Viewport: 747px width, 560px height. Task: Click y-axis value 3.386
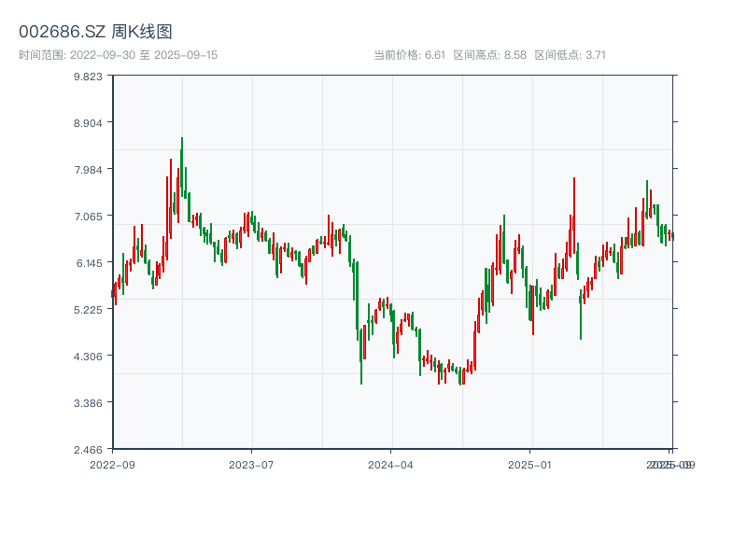88,403
